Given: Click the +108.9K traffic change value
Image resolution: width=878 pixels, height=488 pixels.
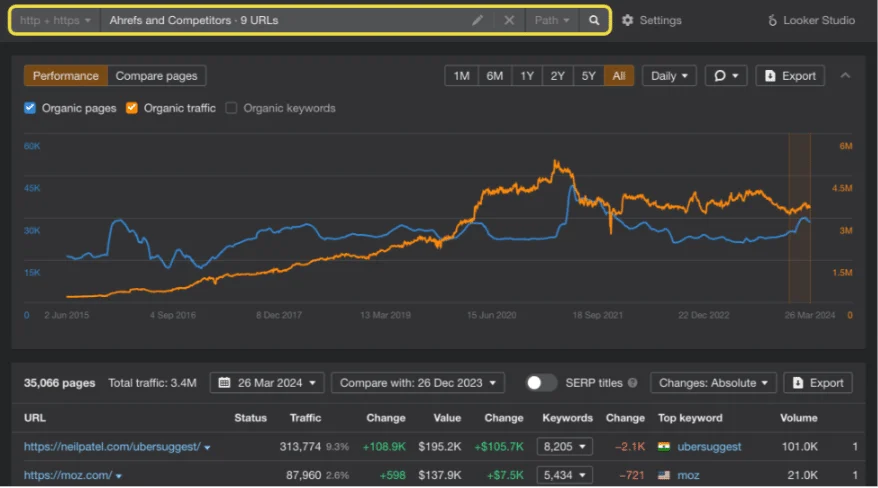Looking at the screenshot, I should point(384,447).
